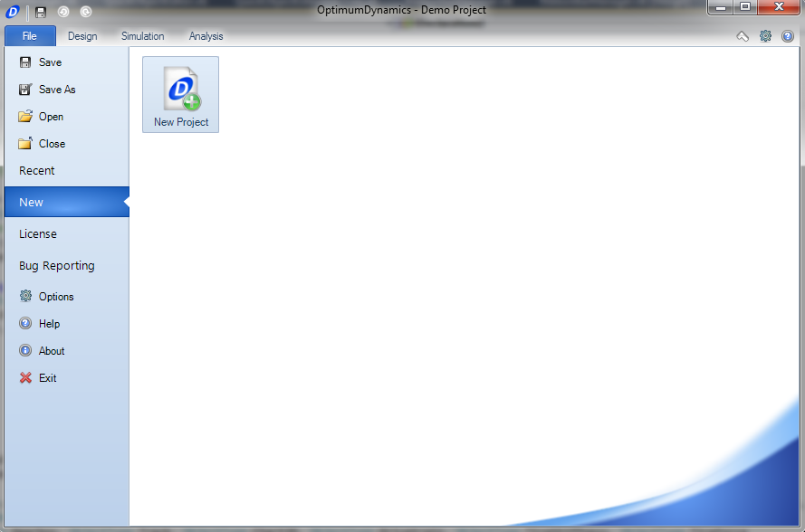Choose Save As in the File menu

click(x=67, y=90)
